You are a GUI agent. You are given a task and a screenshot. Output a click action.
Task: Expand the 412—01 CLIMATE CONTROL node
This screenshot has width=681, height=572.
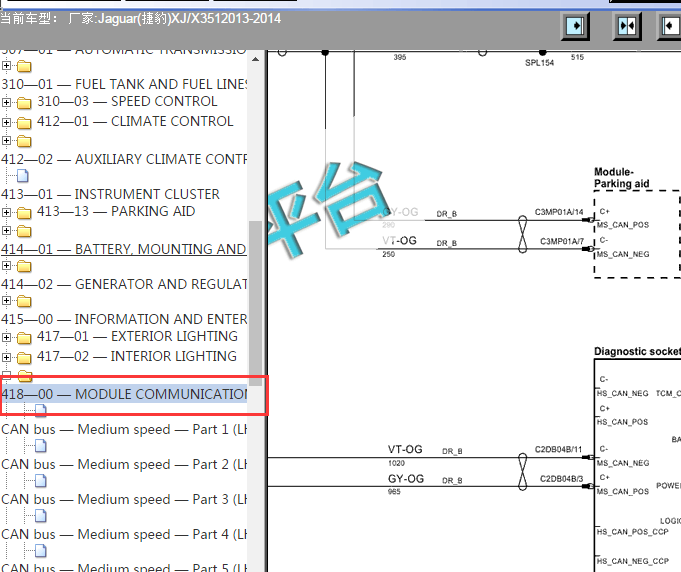click(6, 122)
